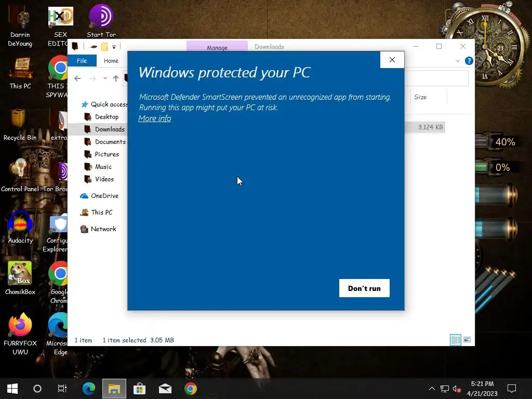Click the muted volume tray icon
Screen dimensions: 532x399
pyautogui.click(x=457, y=389)
